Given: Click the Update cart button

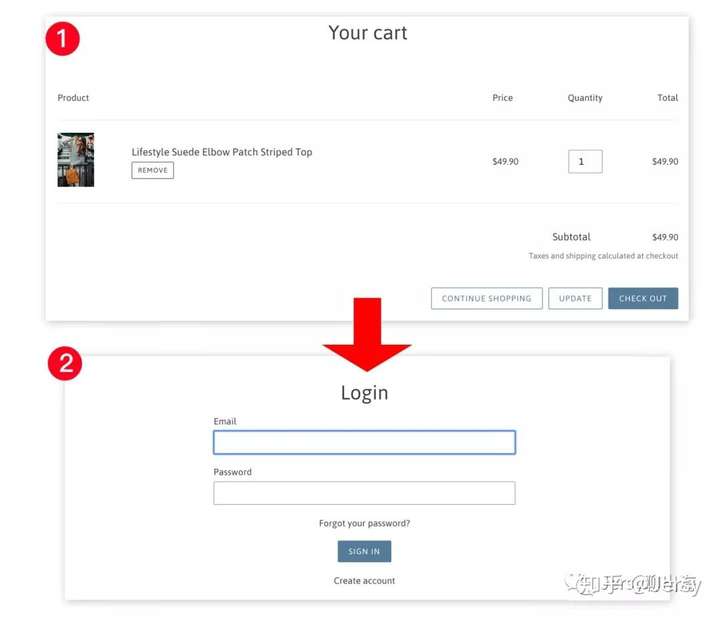Looking at the screenshot, I should click(575, 298).
